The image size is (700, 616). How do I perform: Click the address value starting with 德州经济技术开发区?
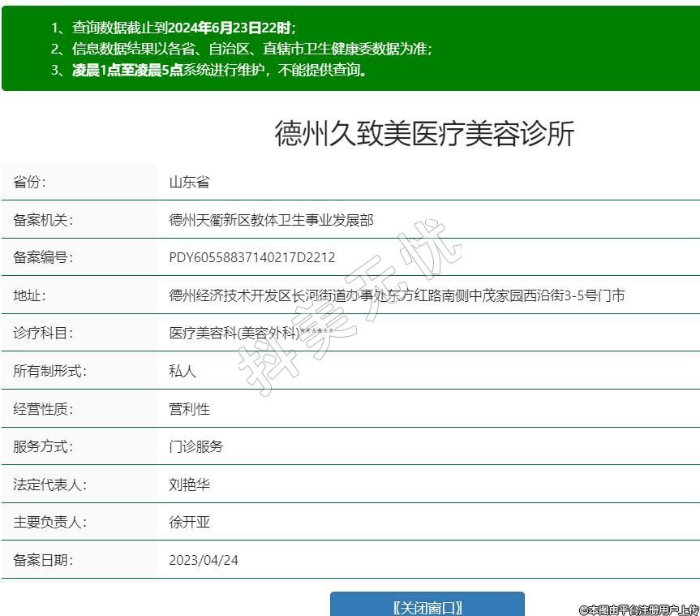click(x=396, y=295)
